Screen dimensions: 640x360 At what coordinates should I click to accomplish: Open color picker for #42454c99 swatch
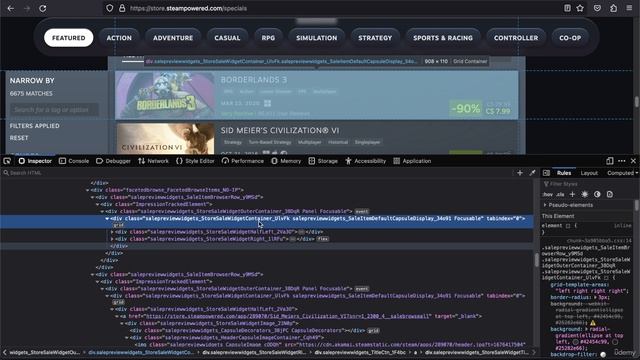pos(576,342)
